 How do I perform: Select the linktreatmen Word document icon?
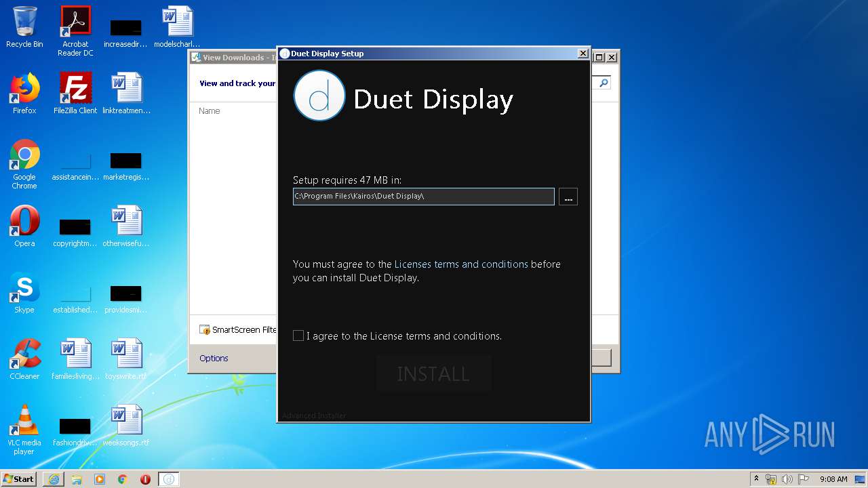[x=127, y=94]
